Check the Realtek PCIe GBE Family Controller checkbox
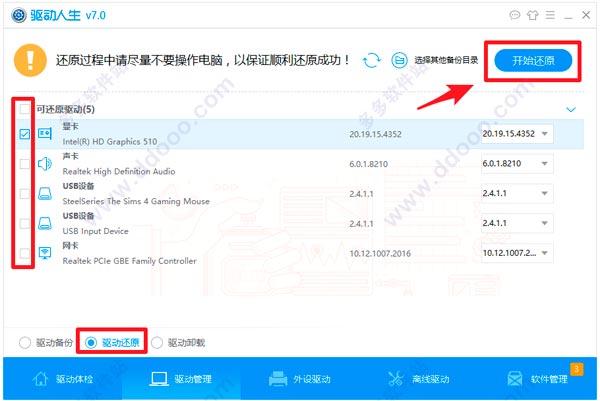 tap(24, 253)
